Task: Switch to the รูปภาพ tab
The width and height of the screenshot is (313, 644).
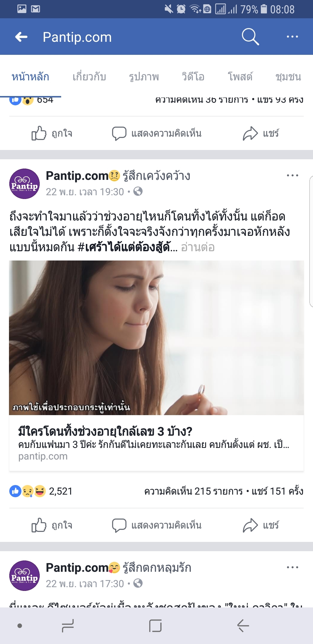Action: (144, 77)
